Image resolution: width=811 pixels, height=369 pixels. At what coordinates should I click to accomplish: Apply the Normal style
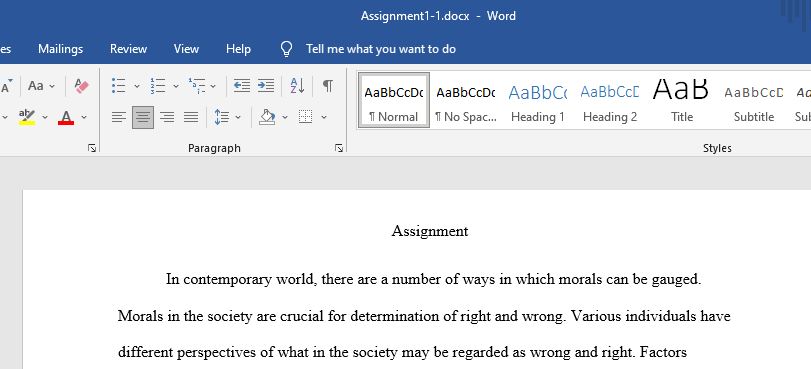point(394,100)
